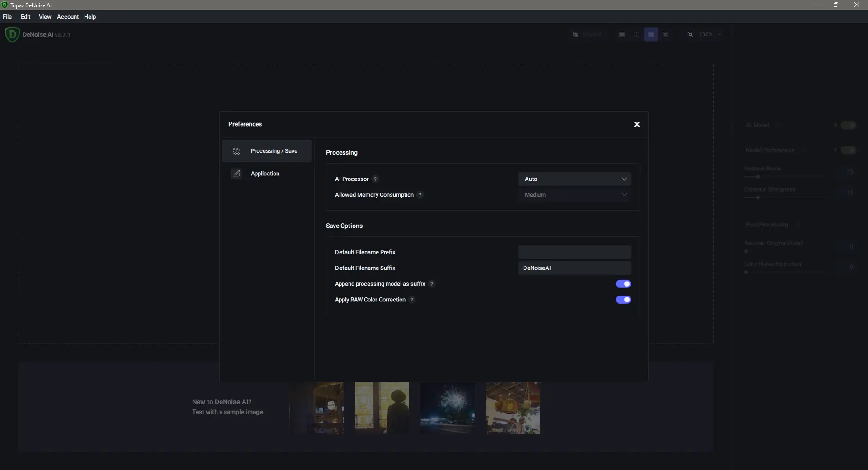
Task: Click the 'New to DeNoise AI?' text
Action: [222, 402]
